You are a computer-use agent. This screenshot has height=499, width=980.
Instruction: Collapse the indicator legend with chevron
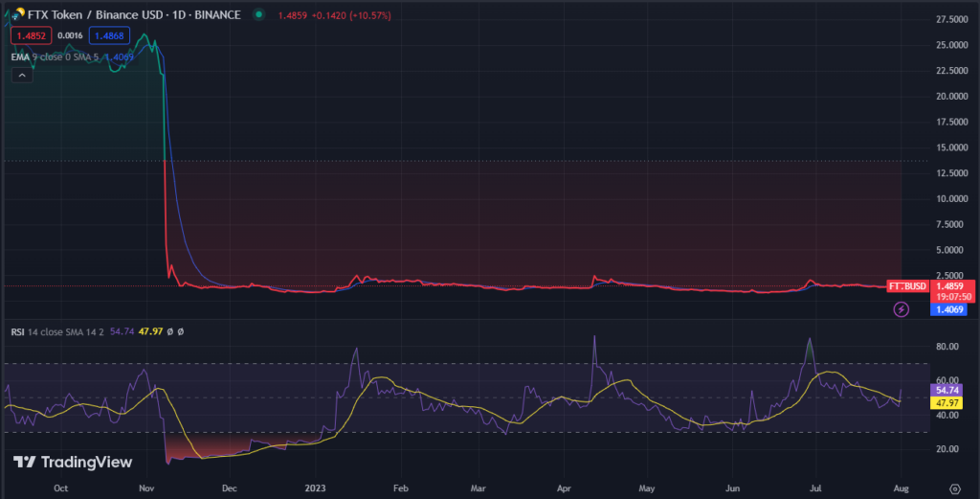click(22, 76)
